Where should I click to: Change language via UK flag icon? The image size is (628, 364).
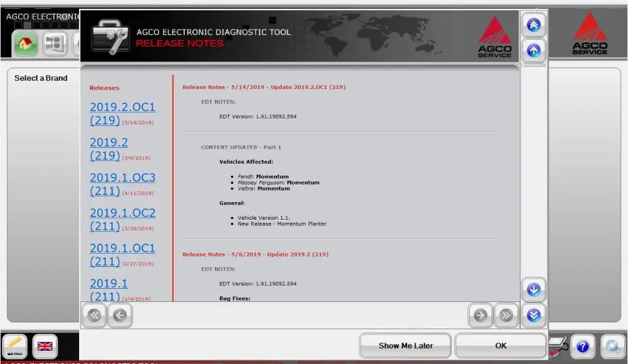tap(45, 346)
